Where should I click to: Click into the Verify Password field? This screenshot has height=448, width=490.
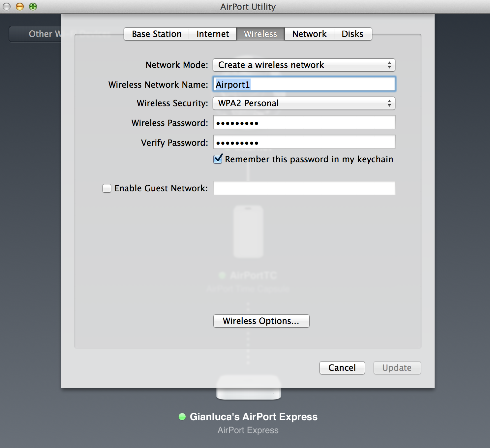[x=304, y=142]
